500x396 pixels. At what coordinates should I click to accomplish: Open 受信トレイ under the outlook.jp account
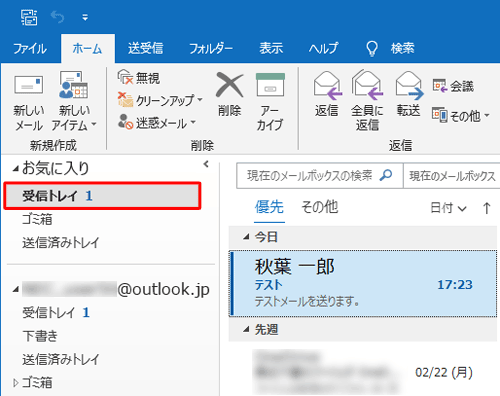click(x=56, y=313)
